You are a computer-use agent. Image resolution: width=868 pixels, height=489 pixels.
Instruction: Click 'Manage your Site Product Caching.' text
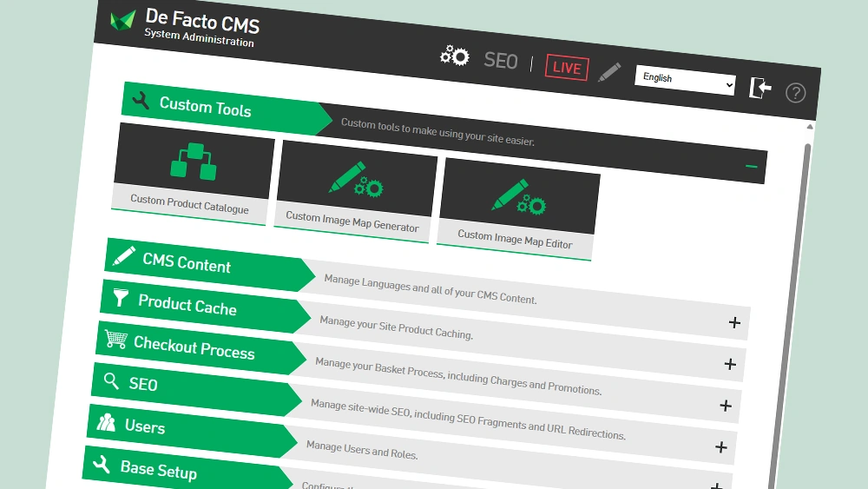pyautogui.click(x=397, y=327)
